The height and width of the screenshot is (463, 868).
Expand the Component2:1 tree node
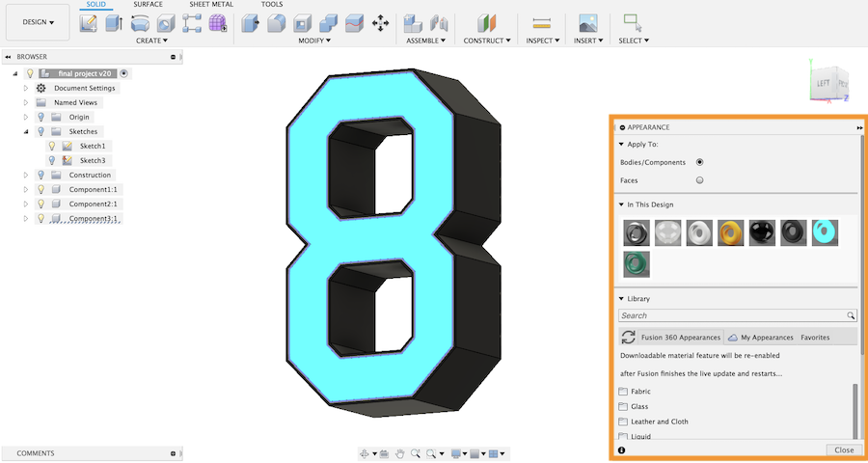tap(26, 204)
